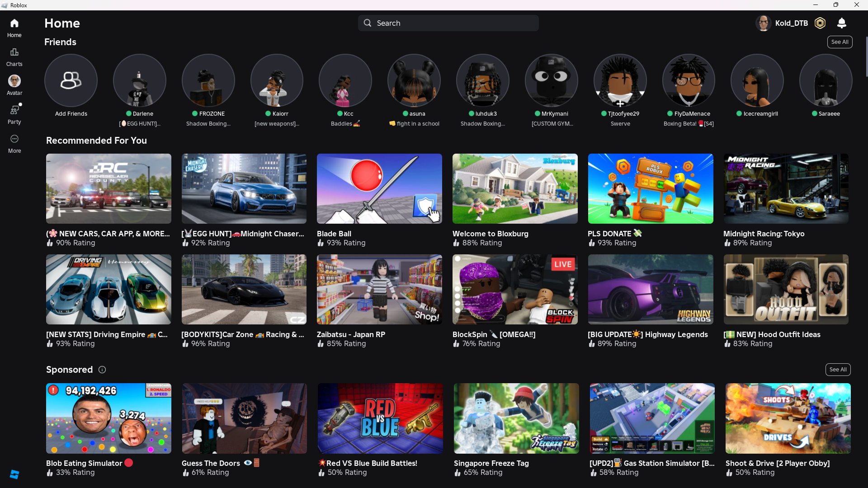Click the vertical page scrollbar
Viewport: 868px width, 488px height.
[866, 56]
